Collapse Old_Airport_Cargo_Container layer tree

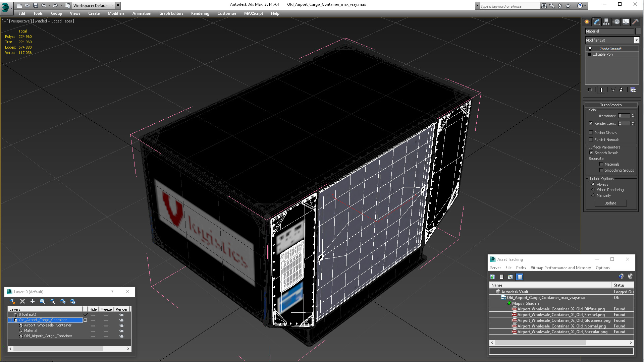click(10, 320)
